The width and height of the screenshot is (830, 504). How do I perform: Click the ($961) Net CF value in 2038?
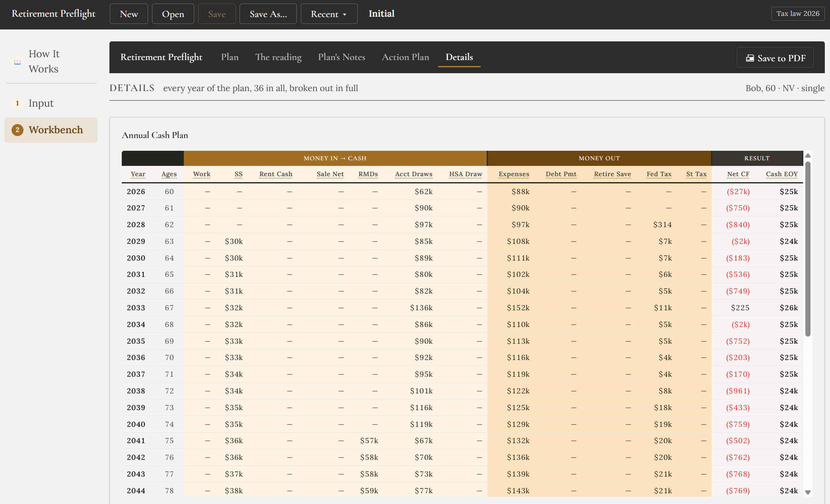(x=738, y=391)
